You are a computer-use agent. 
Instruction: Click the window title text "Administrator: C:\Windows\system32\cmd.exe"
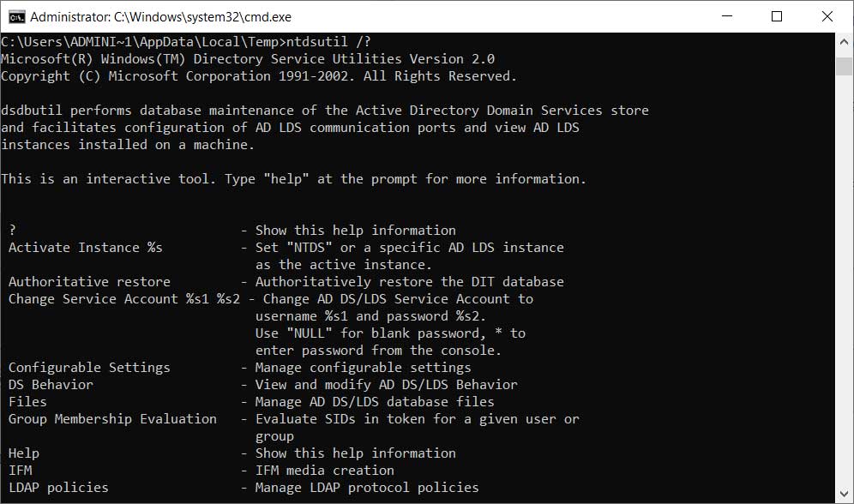coord(160,17)
